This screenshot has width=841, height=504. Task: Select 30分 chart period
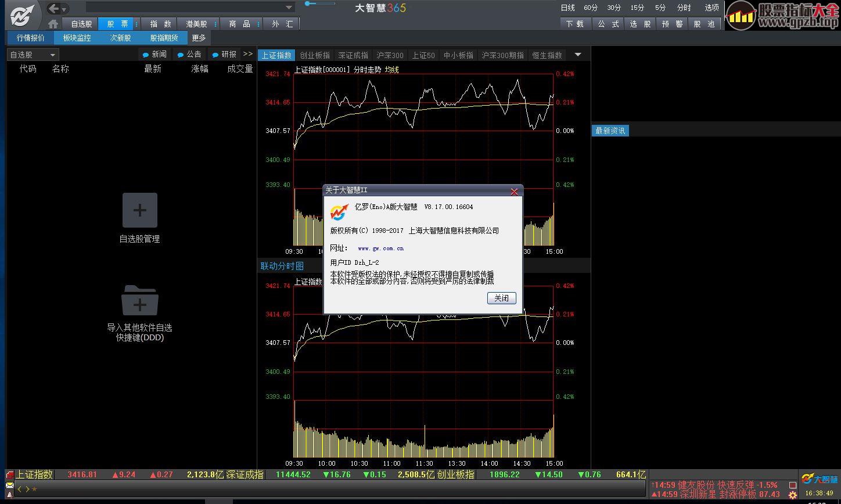pyautogui.click(x=614, y=8)
